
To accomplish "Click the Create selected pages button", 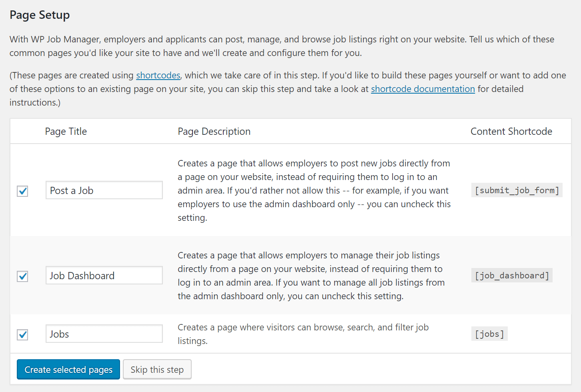I will click(68, 369).
